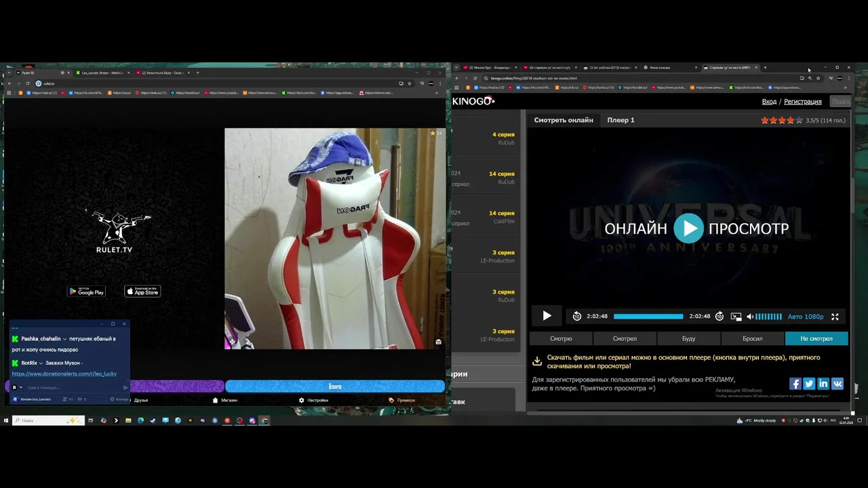Switch to Смотреть онлайн tab
868x488 pixels.
coord(564,120)
